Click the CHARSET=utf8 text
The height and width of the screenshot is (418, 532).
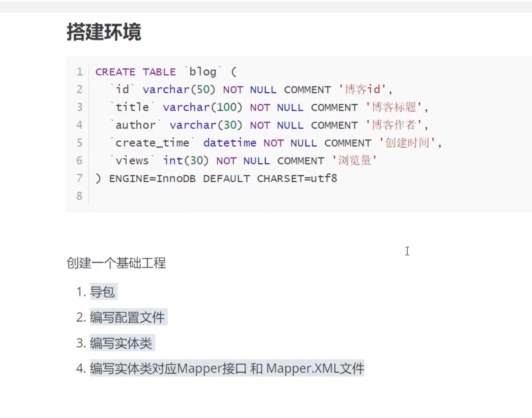298,178
